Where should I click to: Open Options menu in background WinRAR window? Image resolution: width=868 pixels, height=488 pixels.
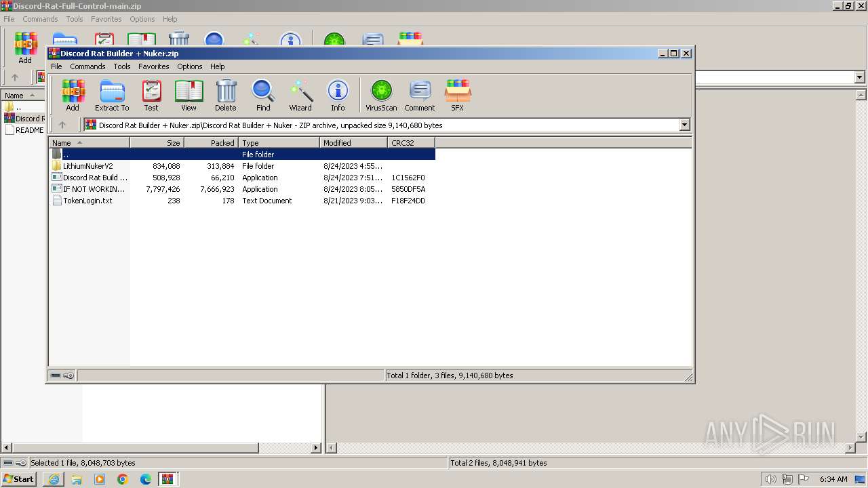tap(142, 19)
